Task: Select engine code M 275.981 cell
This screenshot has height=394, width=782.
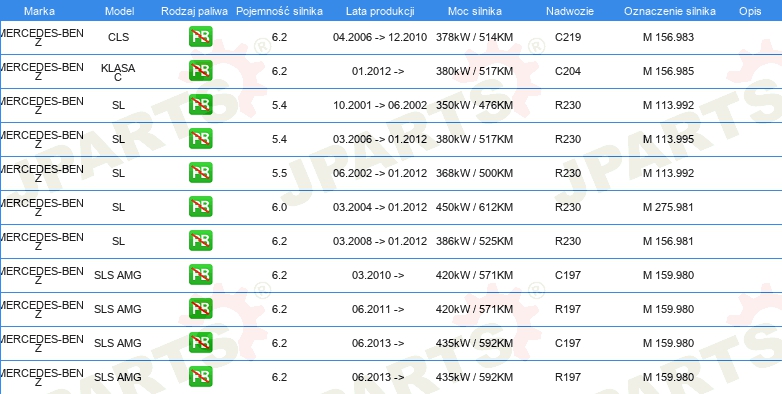Action: [x=668, y=207]
